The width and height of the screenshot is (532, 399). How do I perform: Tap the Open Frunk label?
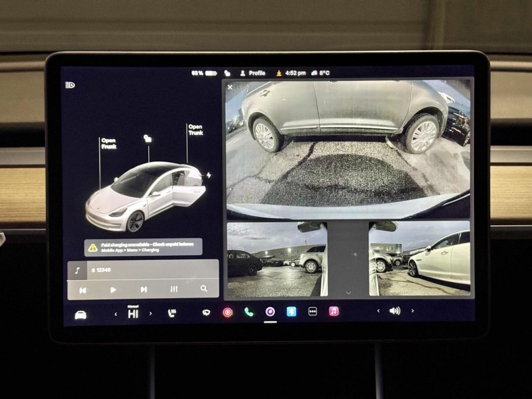pyautogui.click(x=108, y=143)
